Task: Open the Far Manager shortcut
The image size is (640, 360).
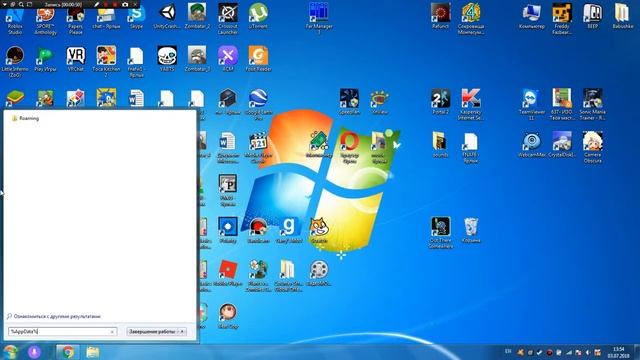Action: 319,19
